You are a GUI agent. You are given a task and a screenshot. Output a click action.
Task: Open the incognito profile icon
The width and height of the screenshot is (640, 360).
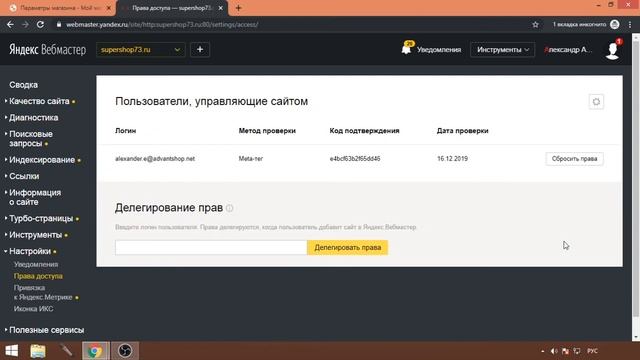click(615, 24)
